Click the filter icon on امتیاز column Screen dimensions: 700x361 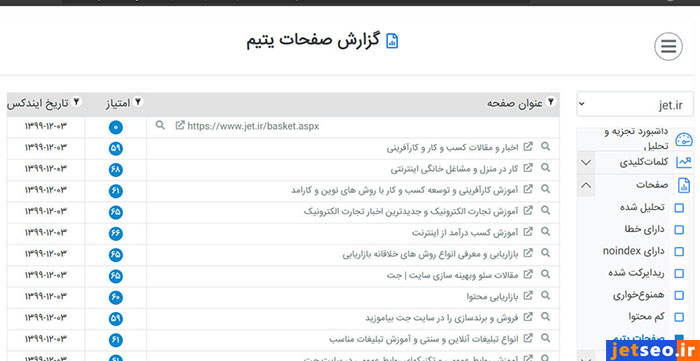tap(138, 102)
